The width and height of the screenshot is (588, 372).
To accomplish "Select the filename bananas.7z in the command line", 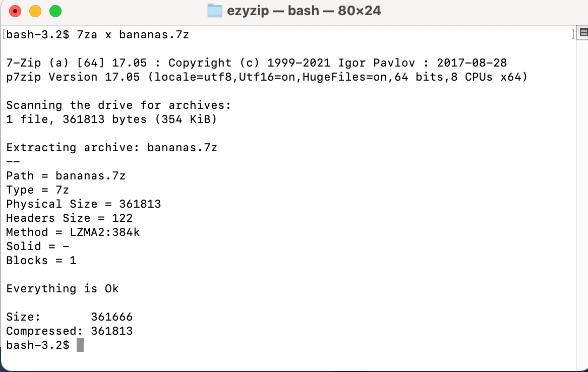I will pos(154,35).
